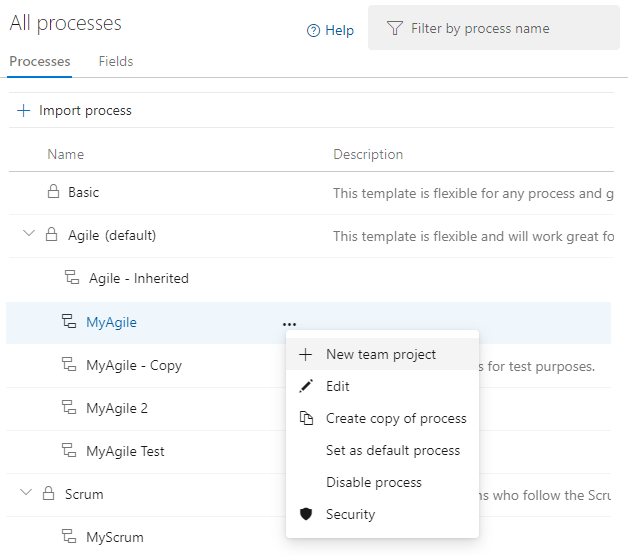
Task: Collapse the Scrum process group
Action: point(28,493)
